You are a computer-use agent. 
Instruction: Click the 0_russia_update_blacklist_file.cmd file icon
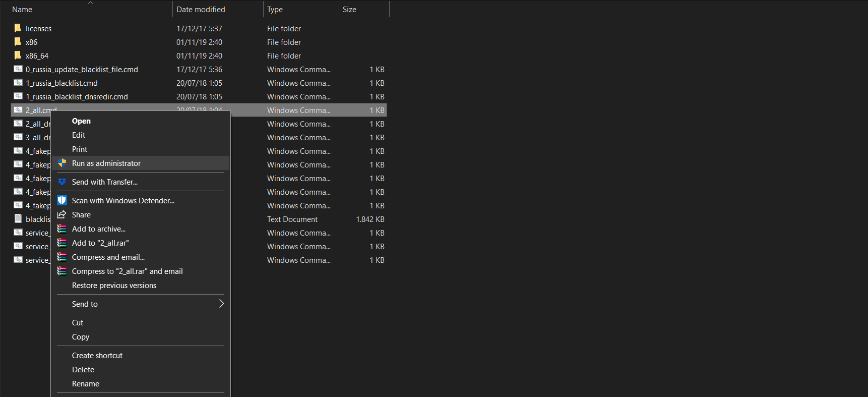[18, 69]
